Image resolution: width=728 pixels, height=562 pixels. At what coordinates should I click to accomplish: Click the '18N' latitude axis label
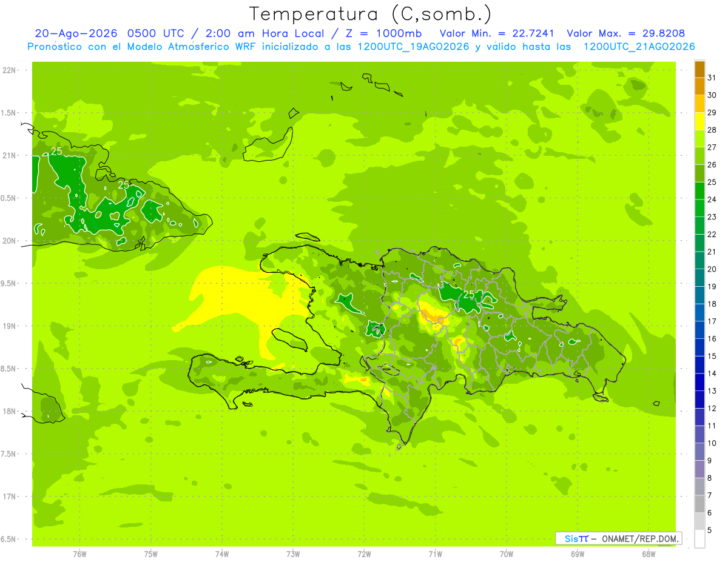(9, 411)
